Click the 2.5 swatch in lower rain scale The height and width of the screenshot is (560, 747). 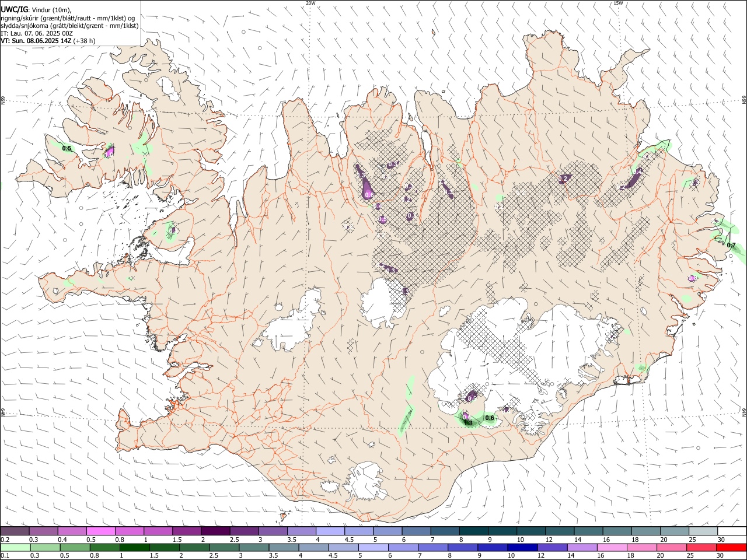[224, 548]
